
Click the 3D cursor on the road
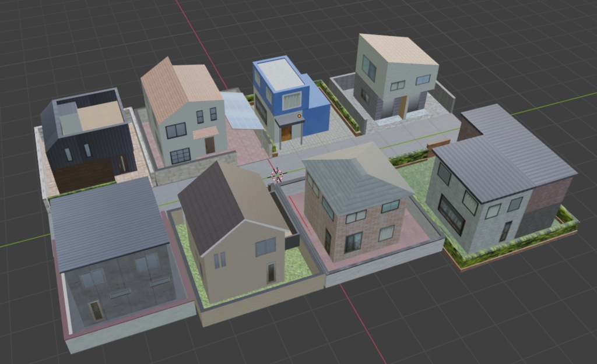277,175
